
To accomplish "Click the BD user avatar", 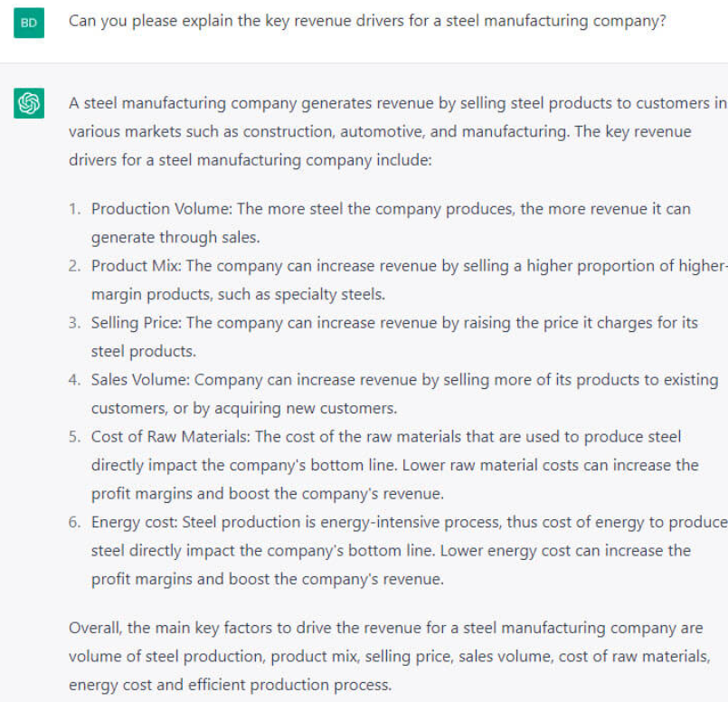I will (x=28, y=23).
